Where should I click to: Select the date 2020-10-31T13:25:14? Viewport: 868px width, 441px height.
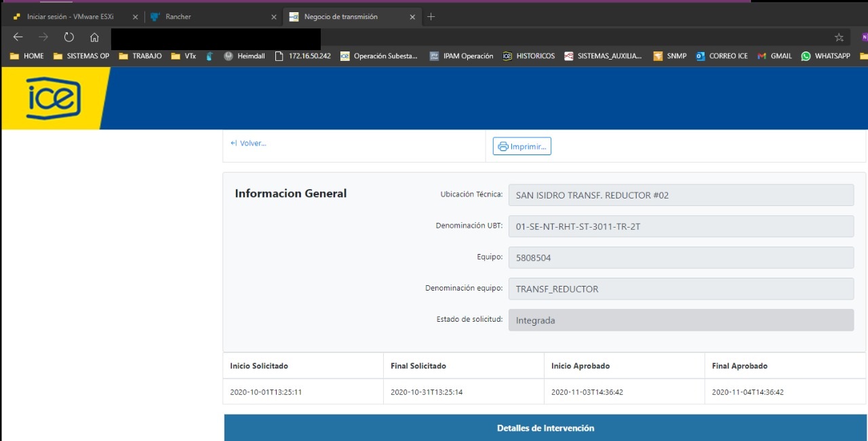pyautogui.click(x=427, y=392)
